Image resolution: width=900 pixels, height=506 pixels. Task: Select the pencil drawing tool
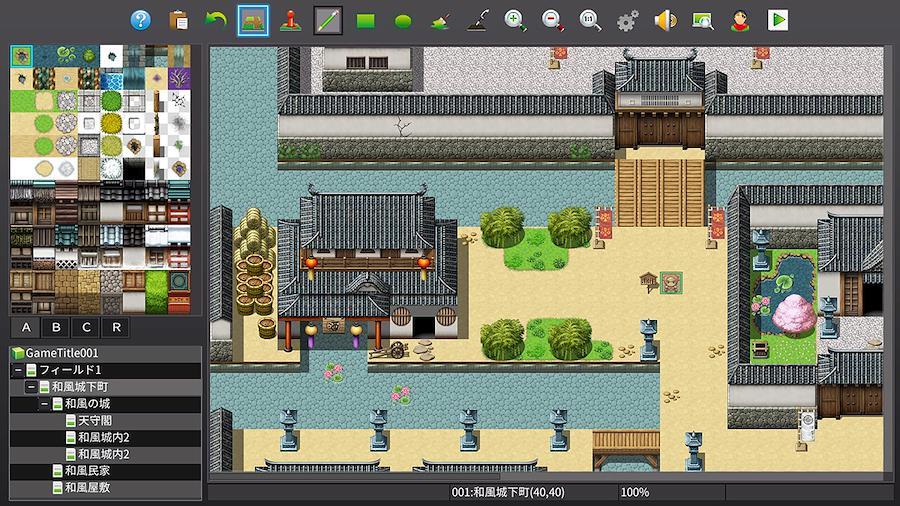click(x=328, y=20)
